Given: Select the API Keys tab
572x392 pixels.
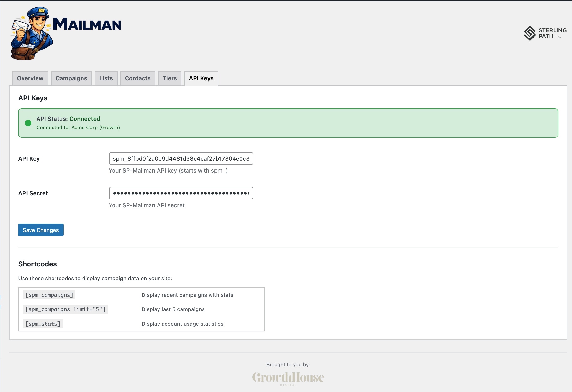Looking at the screenshot, I should [x=201, y=78].
